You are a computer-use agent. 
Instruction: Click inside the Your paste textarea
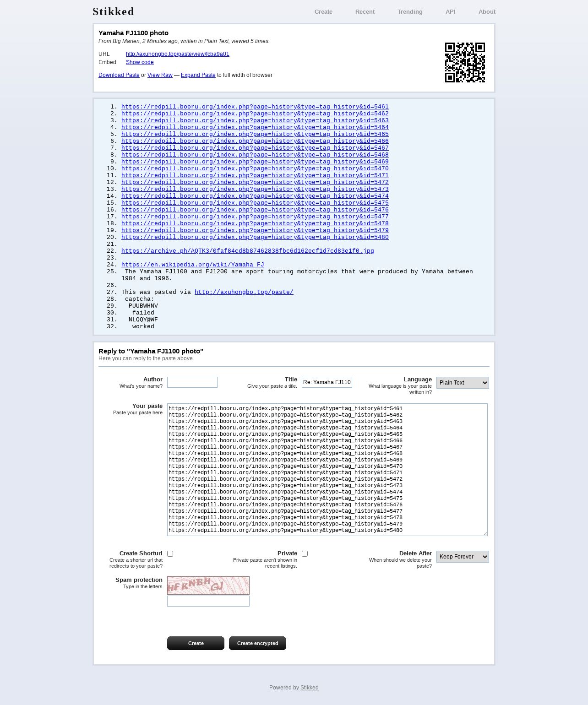coord(327,470)
